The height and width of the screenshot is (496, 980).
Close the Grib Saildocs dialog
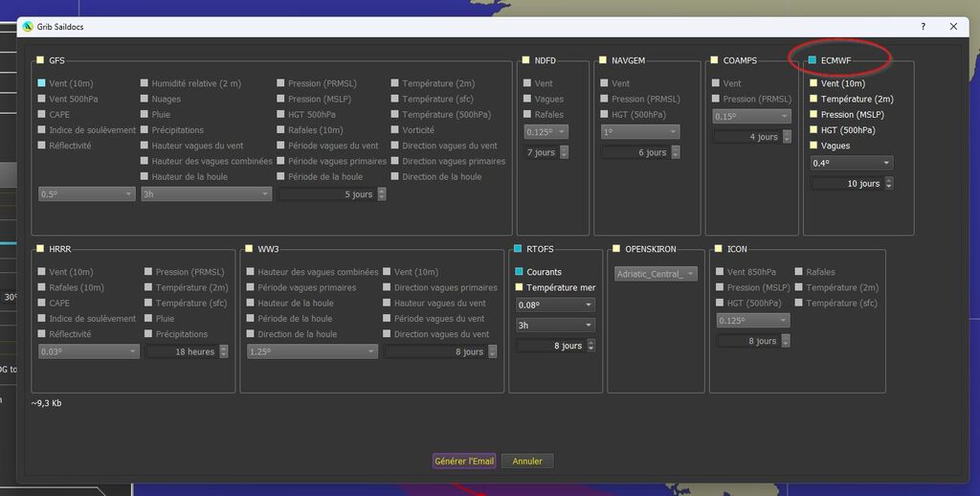pos(953,26)
